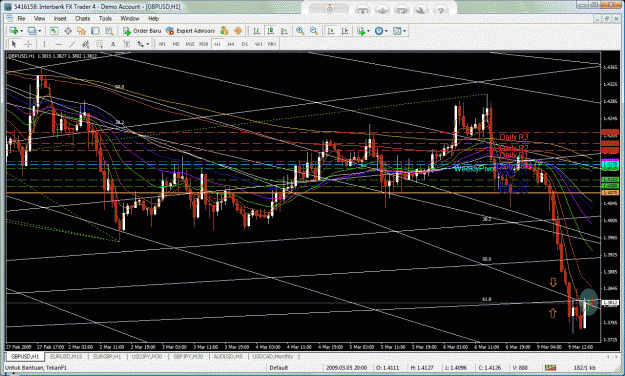Select the H1 timeframe button

click(x=217, y=44)
